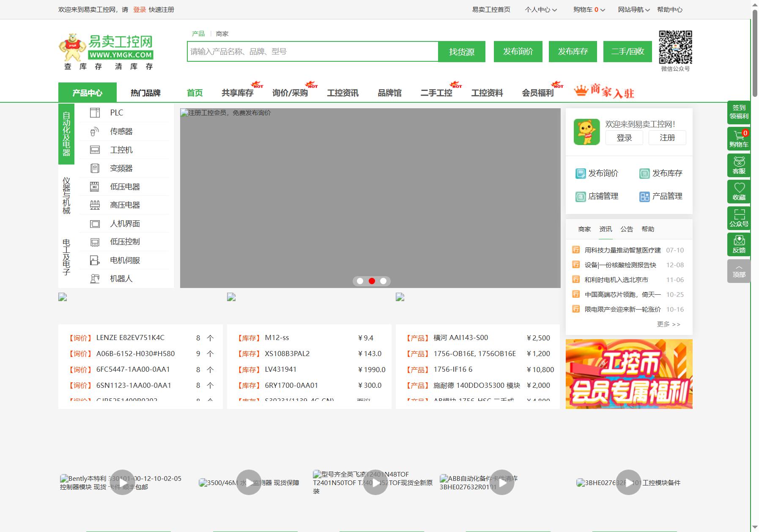Screen dimensions: 759x532
Task: Select the third carousel dot
Action: click(x=383, y=281)
